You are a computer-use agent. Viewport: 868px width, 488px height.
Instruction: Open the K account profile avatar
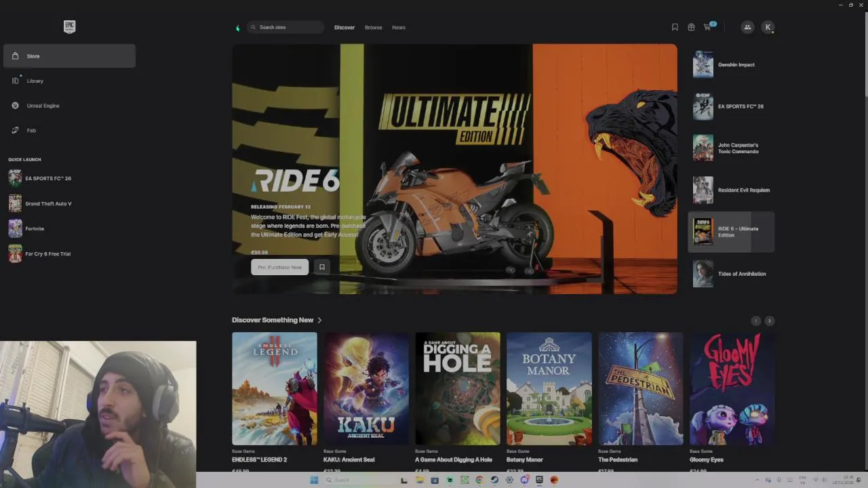point(768,27)
